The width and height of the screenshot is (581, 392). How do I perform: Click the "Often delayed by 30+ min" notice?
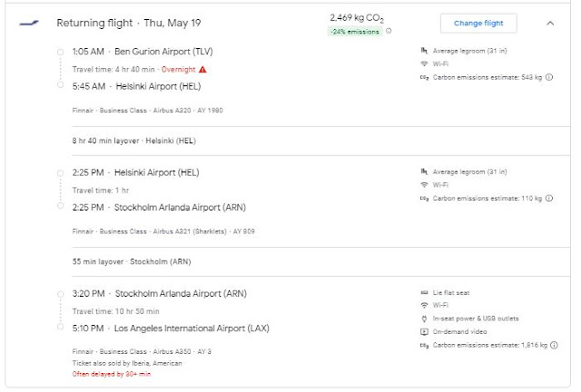point(111,373)
